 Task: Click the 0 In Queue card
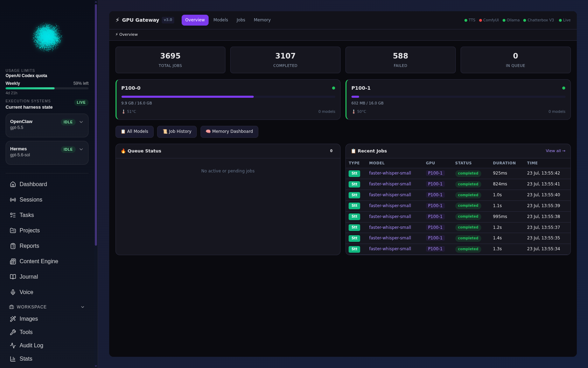tap(516, 60)
